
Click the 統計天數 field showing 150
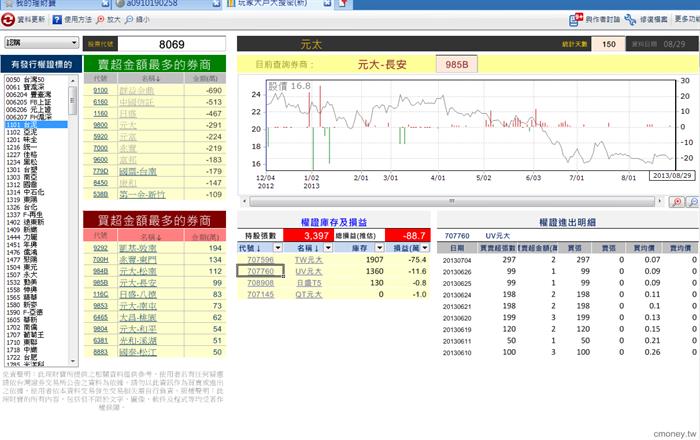click(x=608, y=44)
